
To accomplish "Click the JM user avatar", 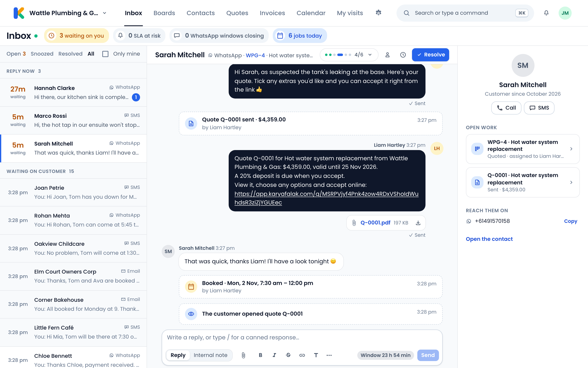I will [x=565, y=13].
